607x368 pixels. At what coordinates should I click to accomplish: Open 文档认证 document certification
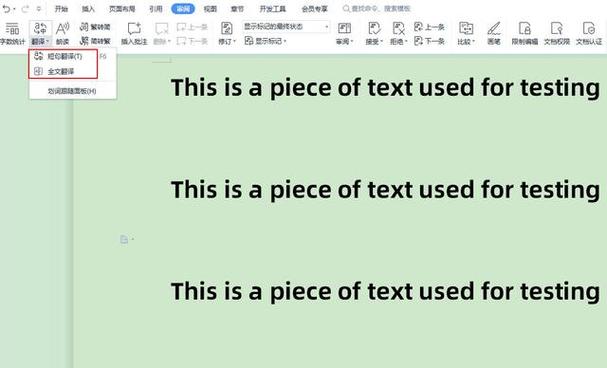(x=589, y=34)
